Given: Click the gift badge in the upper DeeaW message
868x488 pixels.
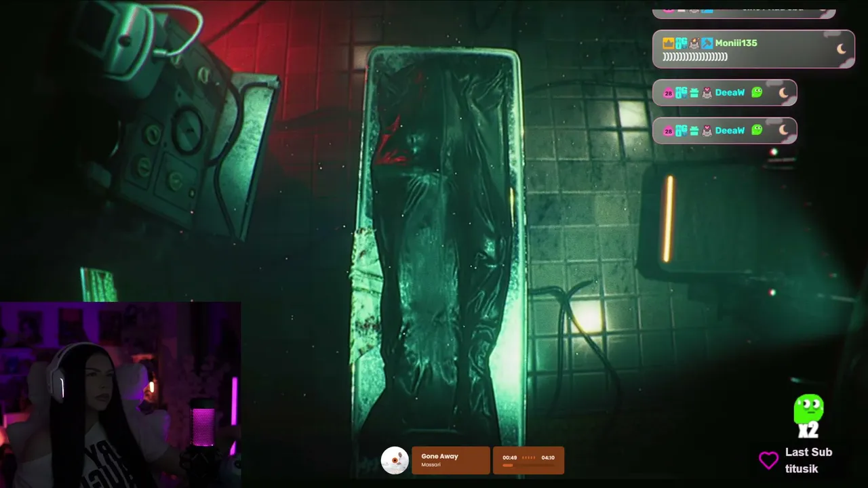Looking at the screenshot, I should (x=694, y=93).
